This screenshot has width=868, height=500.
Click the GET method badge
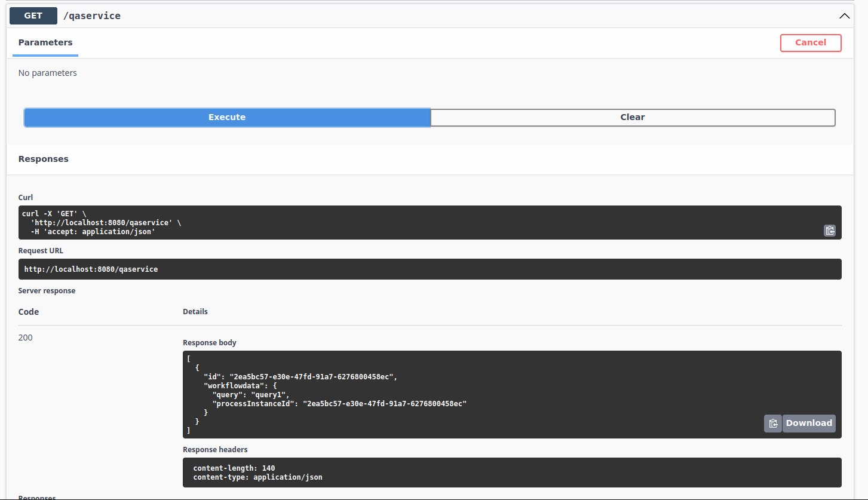tap(33, 16)
